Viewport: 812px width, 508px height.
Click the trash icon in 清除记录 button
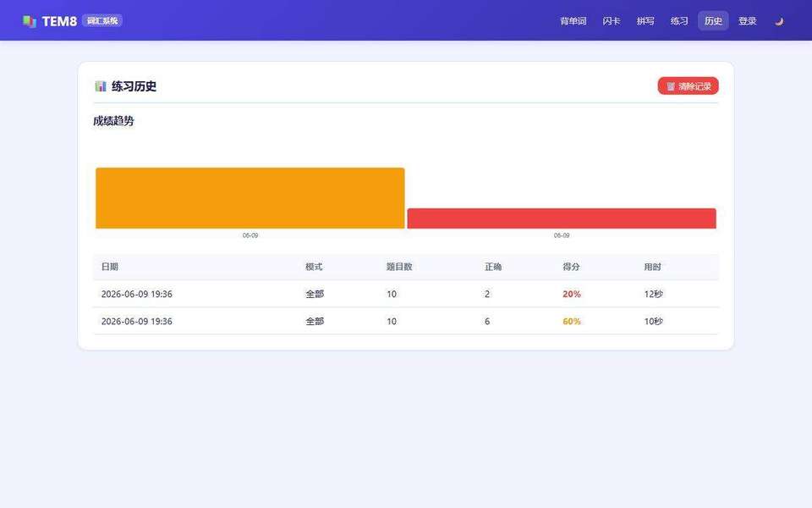click(x=671, y=86)
